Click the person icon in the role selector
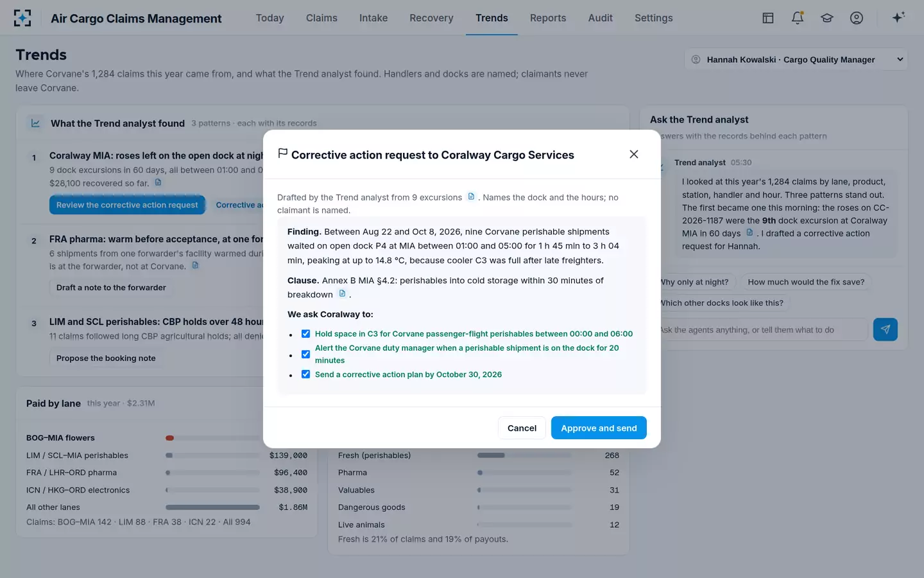The image size is (924, 578). pos(696,60)
